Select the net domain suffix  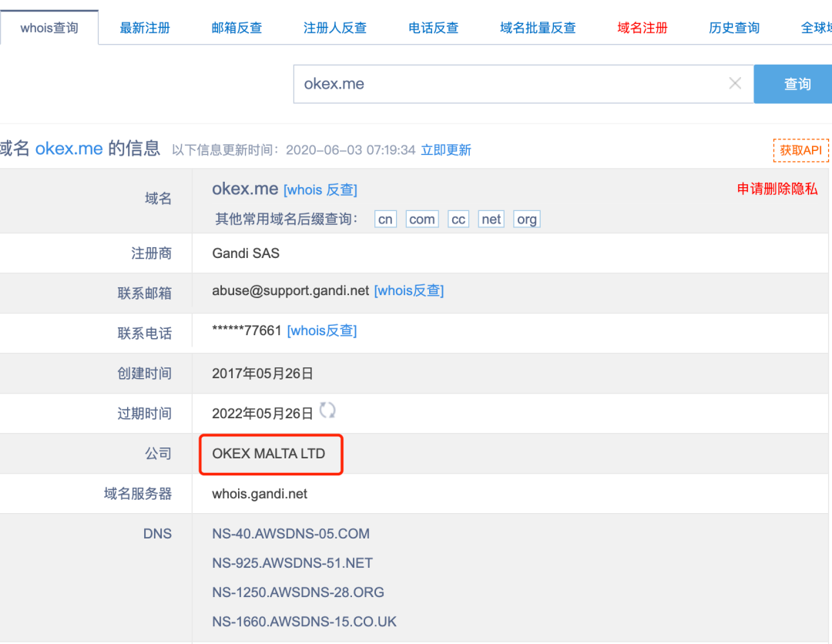tap(491, 219)
